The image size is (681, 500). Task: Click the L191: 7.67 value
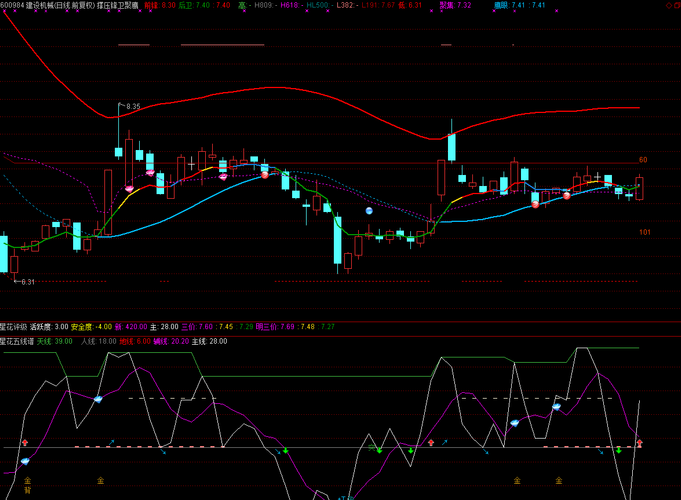[378, 5]
